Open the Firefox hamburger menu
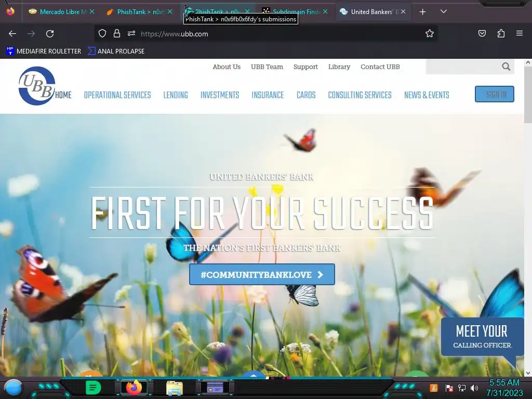Viewport: 532px width, 399px height. click(520, 33)
